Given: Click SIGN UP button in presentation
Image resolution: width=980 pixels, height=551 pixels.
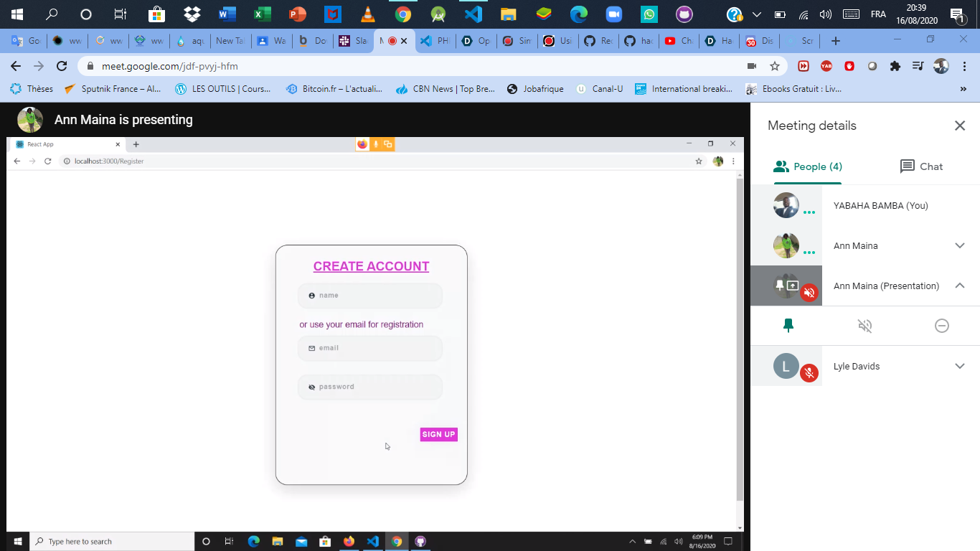Looking at the screenshot, I should [438, 434].
